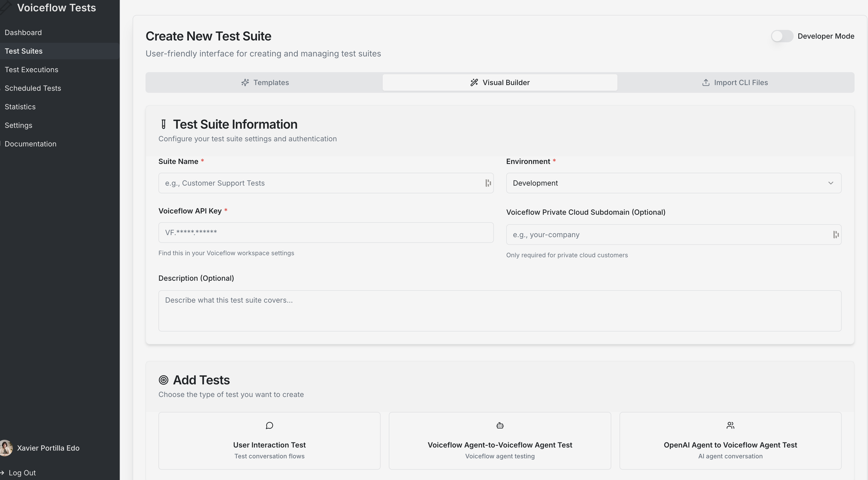Choose OpenAI Agent to Voiceflow Agent Test

point(730,441)
